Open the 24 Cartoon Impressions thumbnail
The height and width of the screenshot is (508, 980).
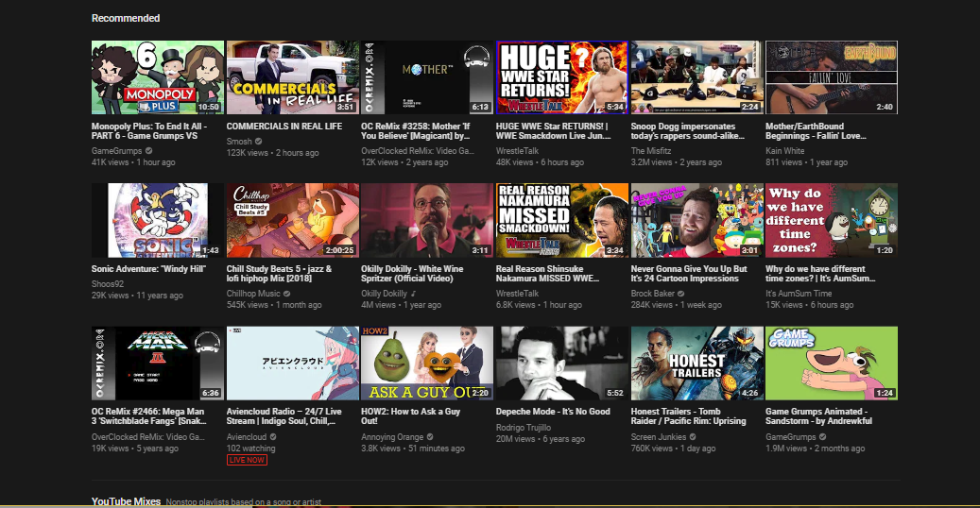(x=696, y=220)
